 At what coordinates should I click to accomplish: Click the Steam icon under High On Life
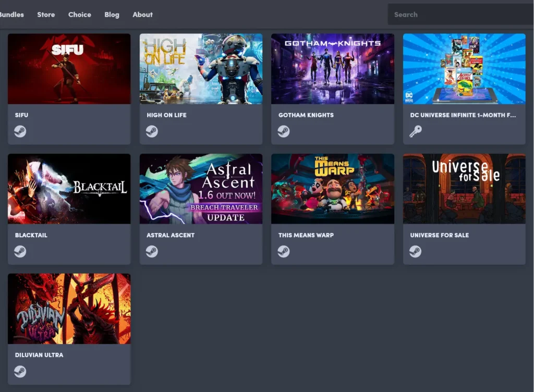(152, 131)
